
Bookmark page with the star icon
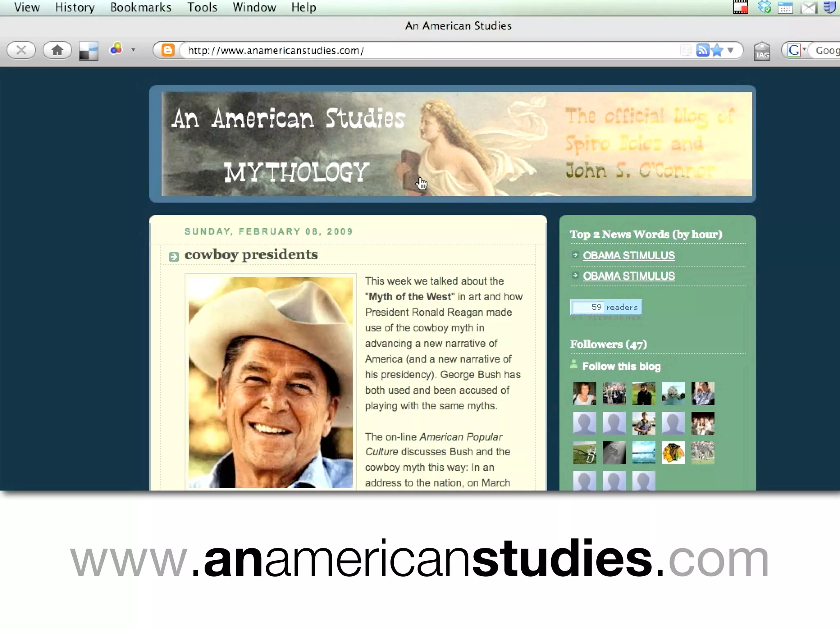pos(717,50)
